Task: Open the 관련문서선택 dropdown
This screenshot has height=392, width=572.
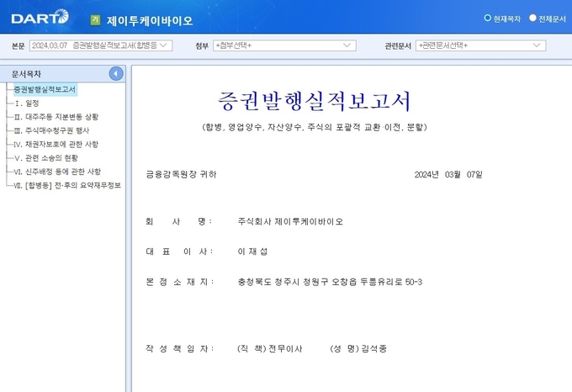Action: (x=481, y=45)
